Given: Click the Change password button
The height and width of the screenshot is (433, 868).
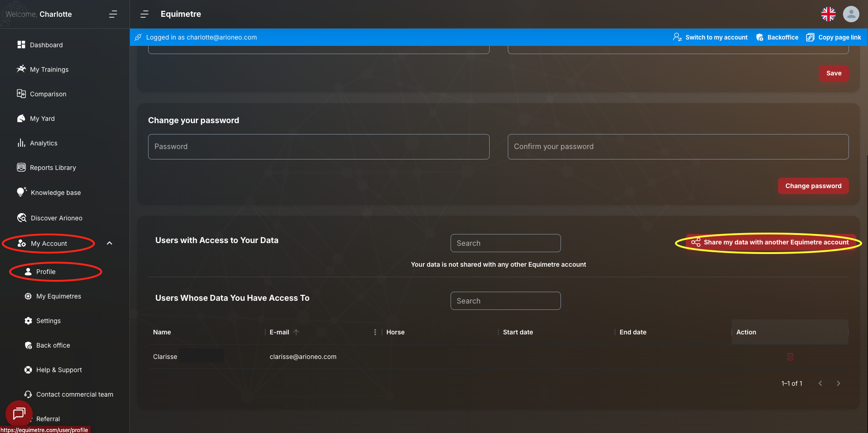Looking at the screenshot, I should 813,186.
